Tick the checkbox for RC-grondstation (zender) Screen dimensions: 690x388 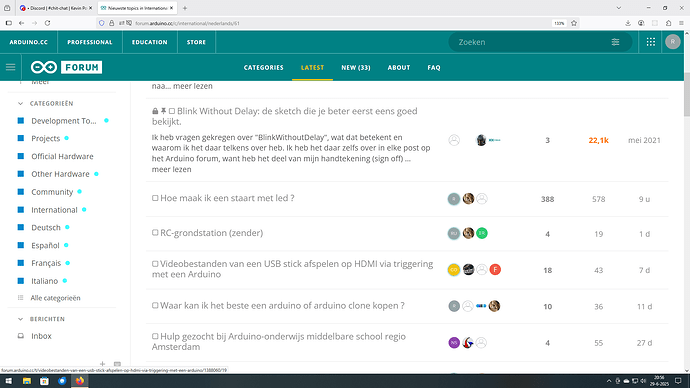[155, 232]
